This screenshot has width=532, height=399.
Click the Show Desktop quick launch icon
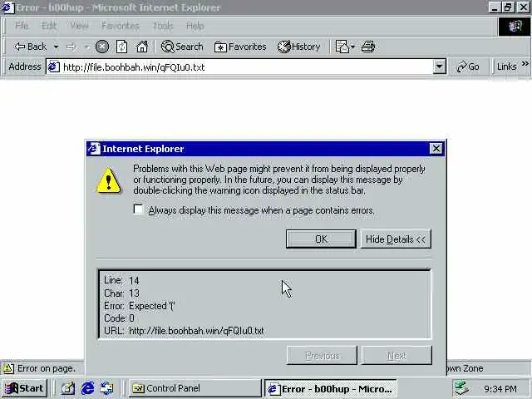68,388
